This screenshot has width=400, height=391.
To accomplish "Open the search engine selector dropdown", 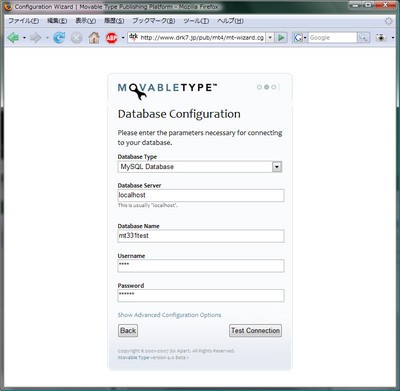I will 299,38.
